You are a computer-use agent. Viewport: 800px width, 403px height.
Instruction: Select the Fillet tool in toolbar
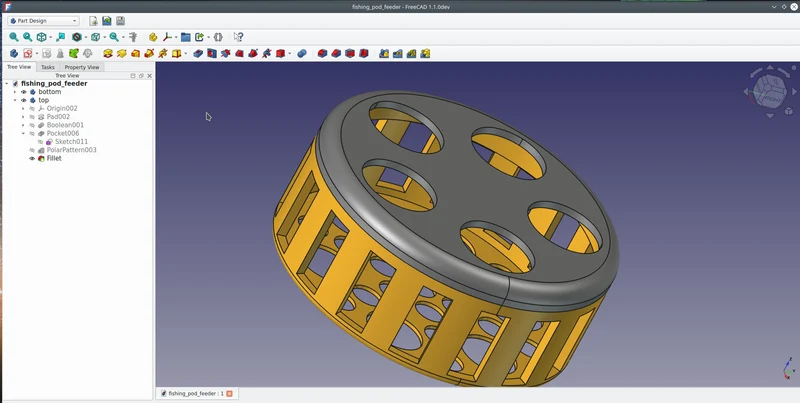(322, 53)
